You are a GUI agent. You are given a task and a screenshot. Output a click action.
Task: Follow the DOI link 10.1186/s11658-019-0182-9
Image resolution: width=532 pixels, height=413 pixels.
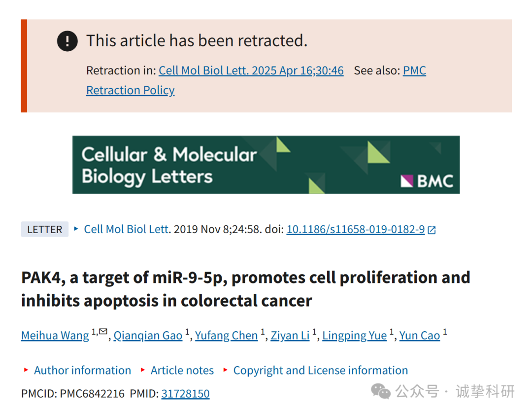(356, 229)
